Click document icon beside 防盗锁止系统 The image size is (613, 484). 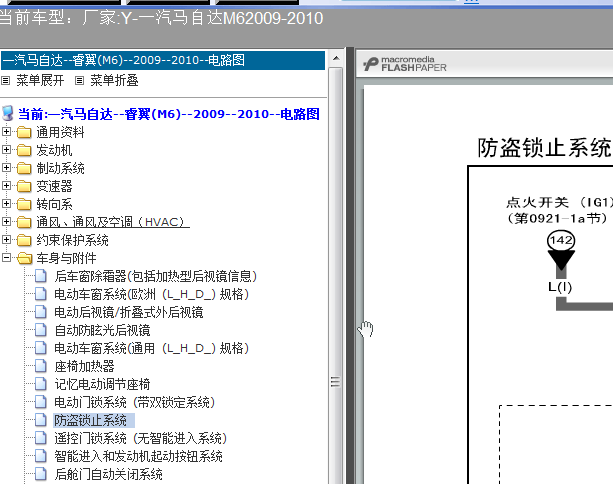pos(41,420)
